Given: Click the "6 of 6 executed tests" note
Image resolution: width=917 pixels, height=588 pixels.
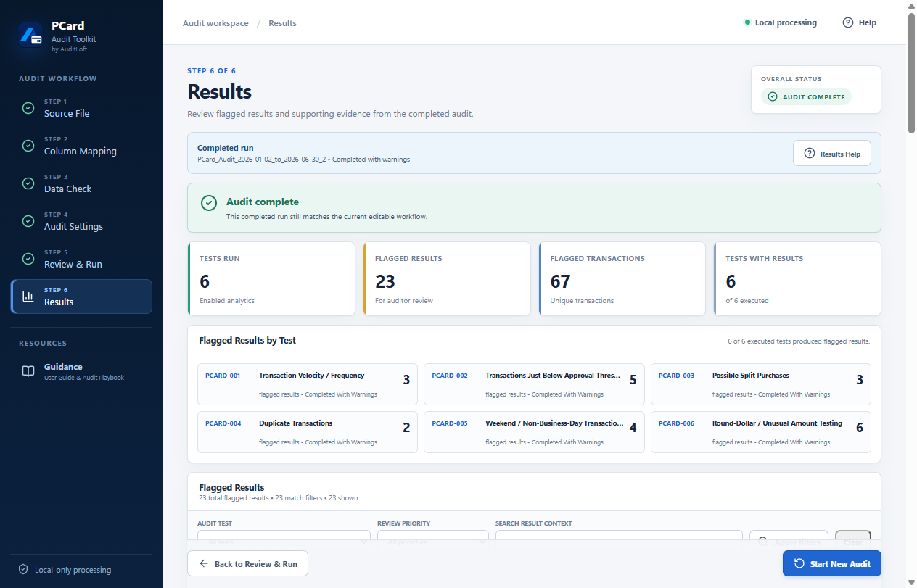Looking at the screenshot, I should pyautogui.click(x=799, y=341).
